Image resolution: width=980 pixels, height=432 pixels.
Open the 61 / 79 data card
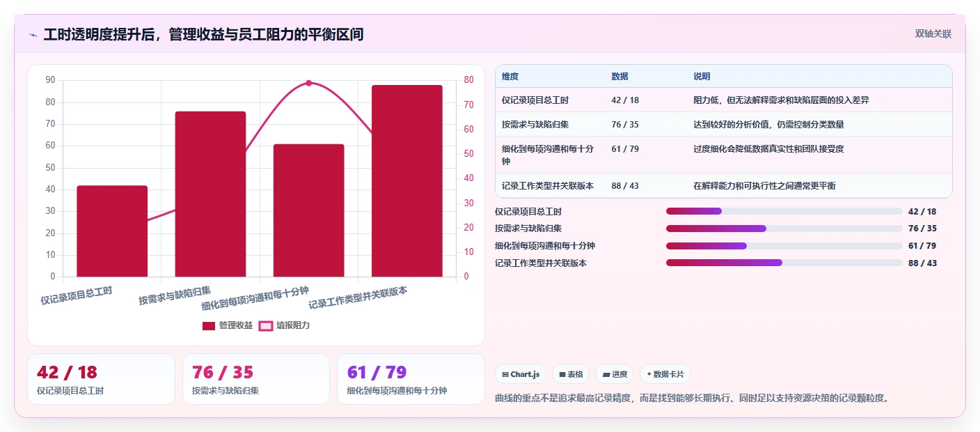[x=411, y=379]
